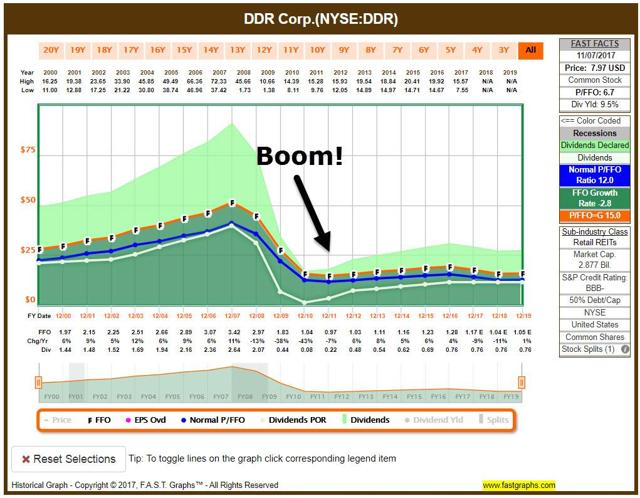
Task: Click the Normal P/FFO Ratio 12.0 swatch
Action: pyautogui.click(x=595, y=175)
